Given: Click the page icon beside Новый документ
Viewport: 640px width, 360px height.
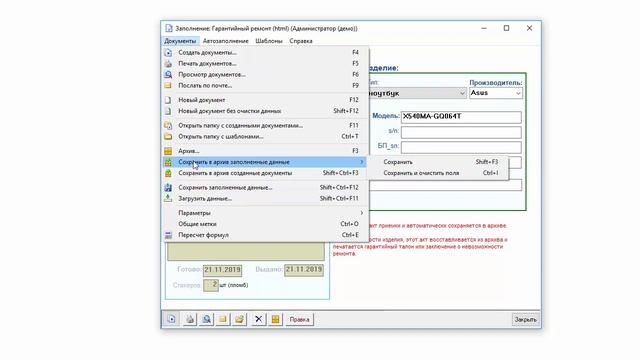Looking at the screenshot, I should click(168, 100).
